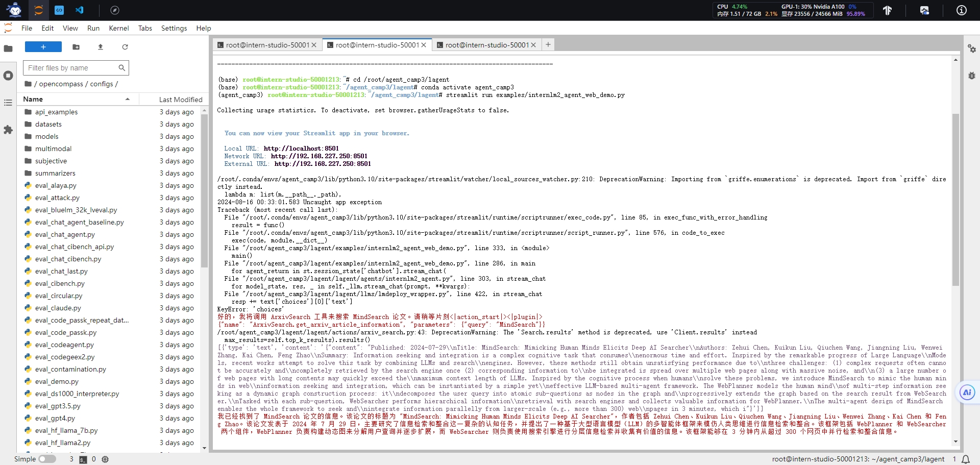
Task: Open the Property Inspector gears icon
Action: 972,48
